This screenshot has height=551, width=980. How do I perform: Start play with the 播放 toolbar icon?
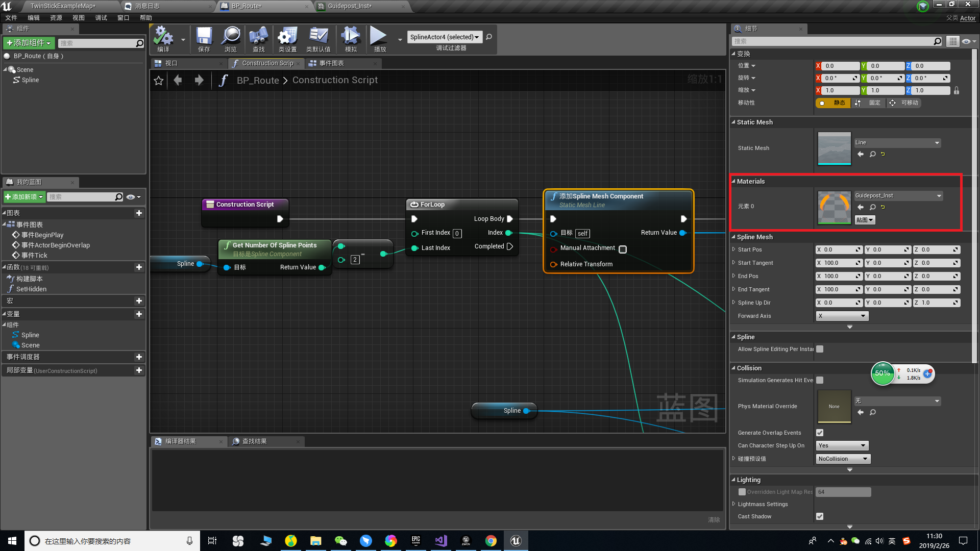point(378,39)
